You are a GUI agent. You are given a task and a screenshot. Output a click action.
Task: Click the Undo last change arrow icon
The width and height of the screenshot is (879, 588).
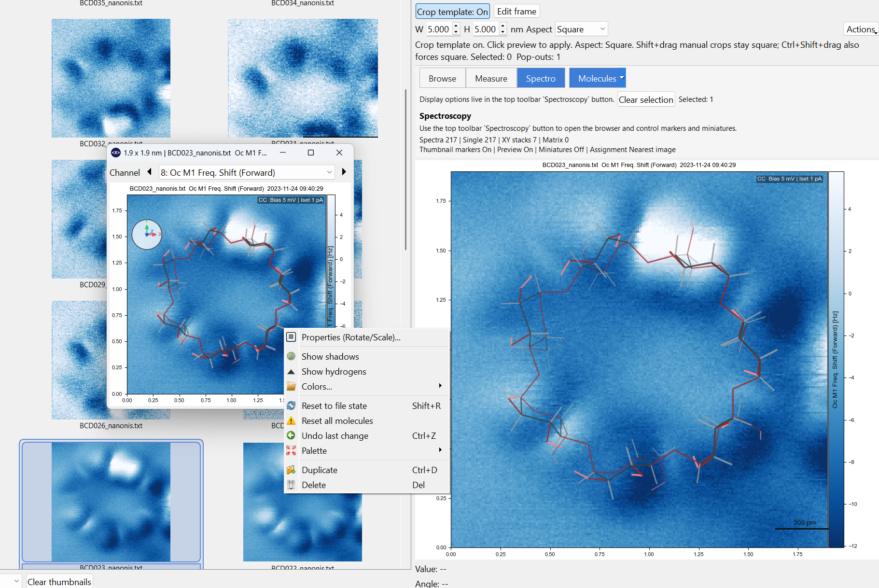(291, 436)
